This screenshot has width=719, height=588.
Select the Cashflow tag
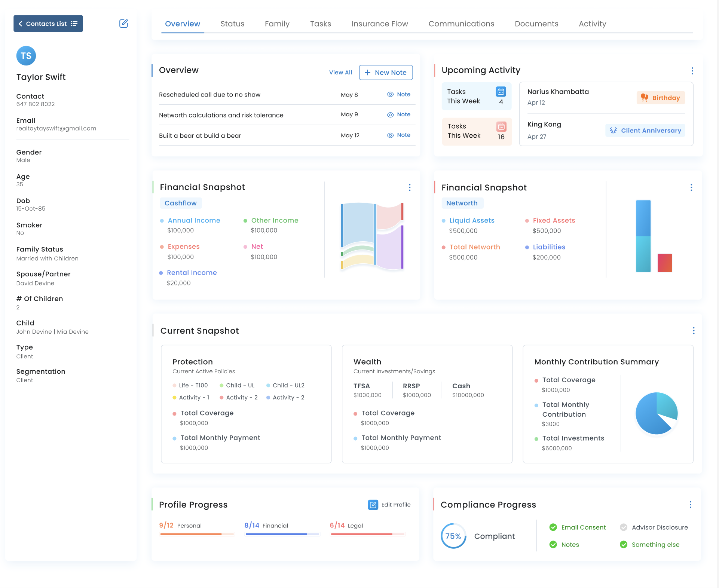pyautogui.click(x=181, y=203)
